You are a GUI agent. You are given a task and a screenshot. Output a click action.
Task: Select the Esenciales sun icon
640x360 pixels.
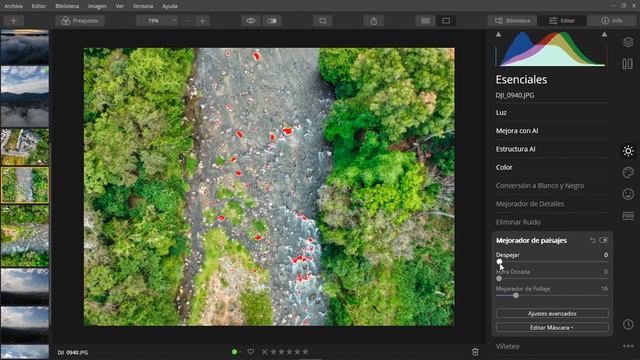point(628,151)
